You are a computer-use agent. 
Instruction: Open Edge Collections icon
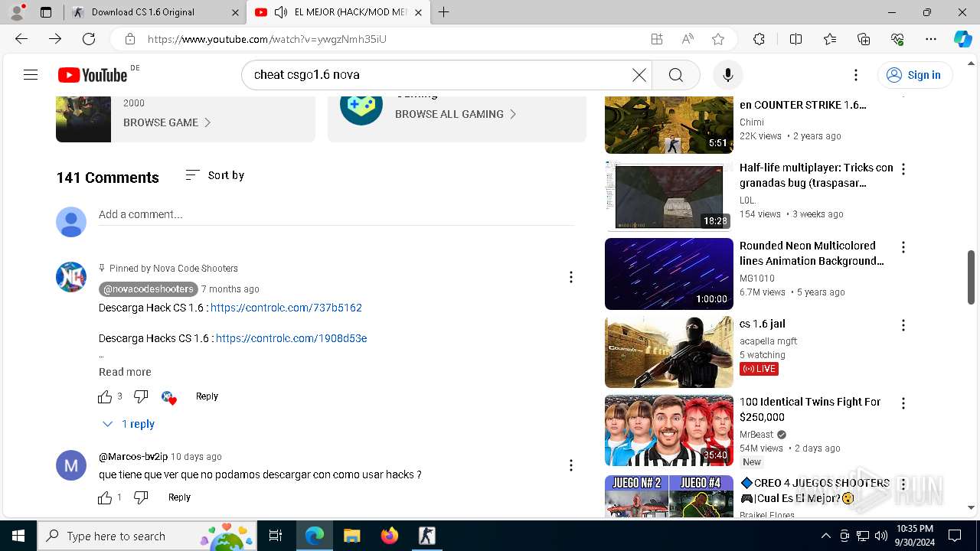[864, 39]
